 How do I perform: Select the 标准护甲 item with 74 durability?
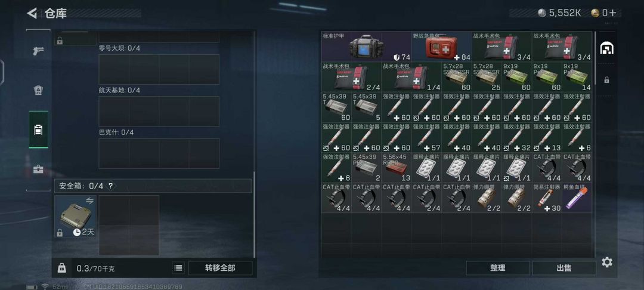click(366, 47)
